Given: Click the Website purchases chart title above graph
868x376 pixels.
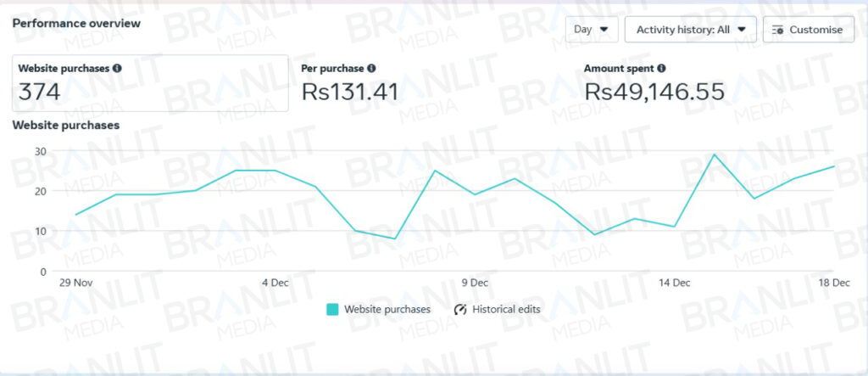Looking at the screenshot, I should click(65, 126).
